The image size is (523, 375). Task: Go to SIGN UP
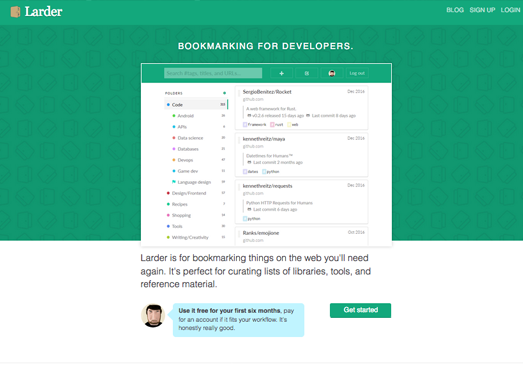click(482, 10)
